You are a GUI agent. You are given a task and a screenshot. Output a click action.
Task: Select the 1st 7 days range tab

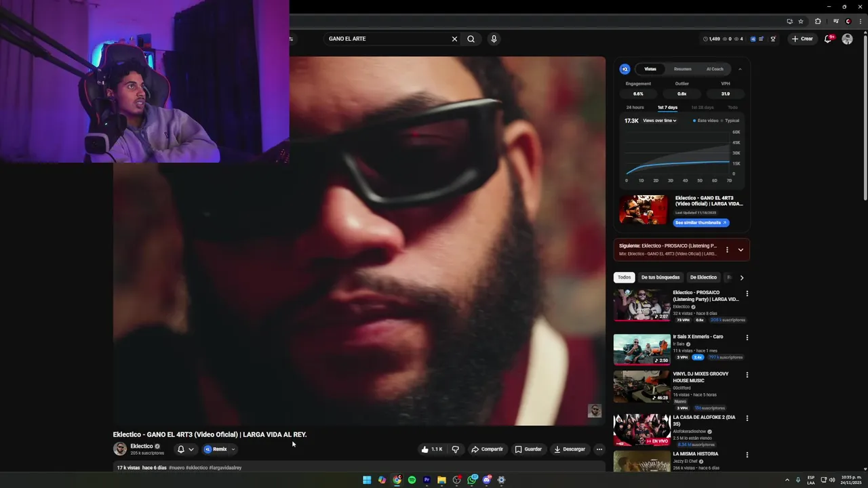667,107
